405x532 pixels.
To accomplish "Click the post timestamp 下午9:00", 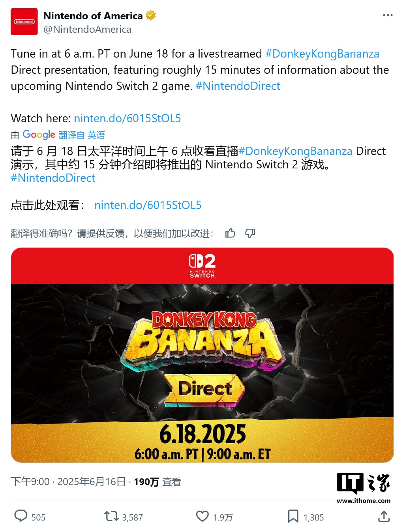I will (x=30, y=482).
